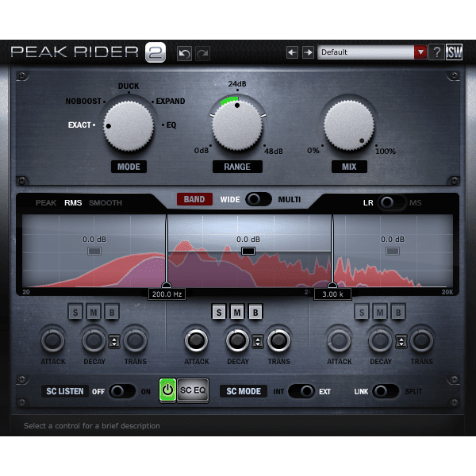Click the high band decay stepper arrows
This screenshot has height=476, width=476.
[x=401, y=342]
